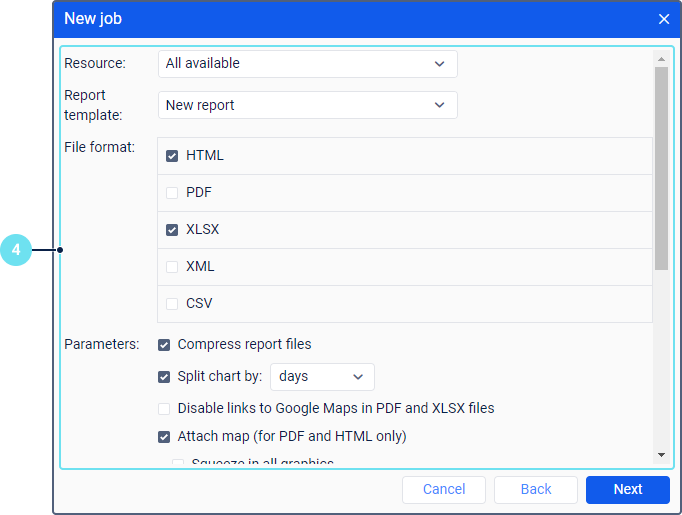Screen dimensions: 682x515
Task: Expand the Report template dropdown
Action: [307, 105]
